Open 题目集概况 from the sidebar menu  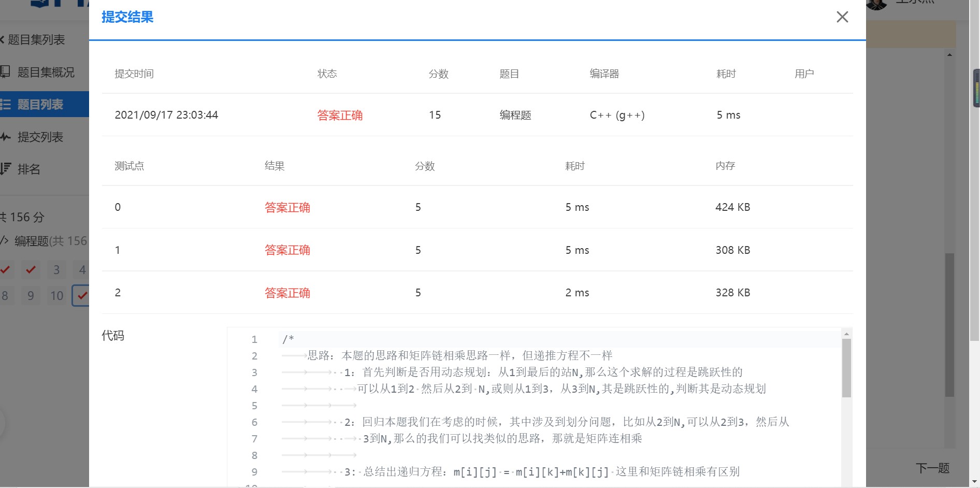(46, 72)
